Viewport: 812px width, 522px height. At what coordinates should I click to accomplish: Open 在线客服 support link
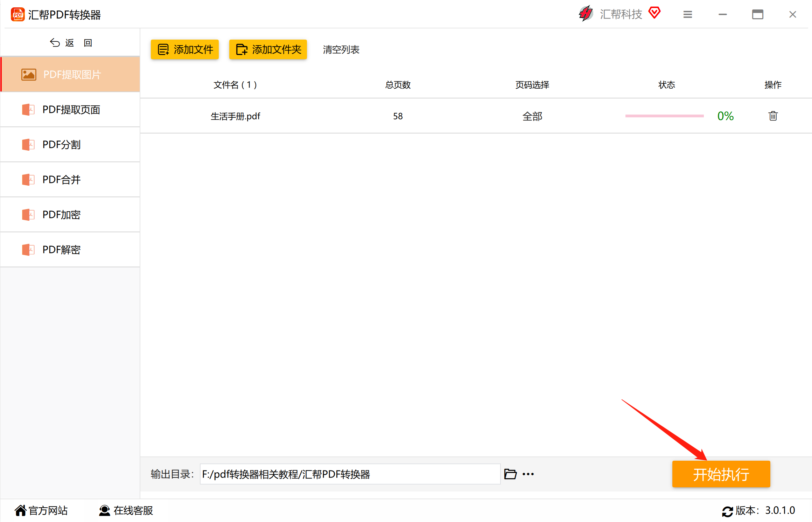pyautogui.click(x=133, y=511)
